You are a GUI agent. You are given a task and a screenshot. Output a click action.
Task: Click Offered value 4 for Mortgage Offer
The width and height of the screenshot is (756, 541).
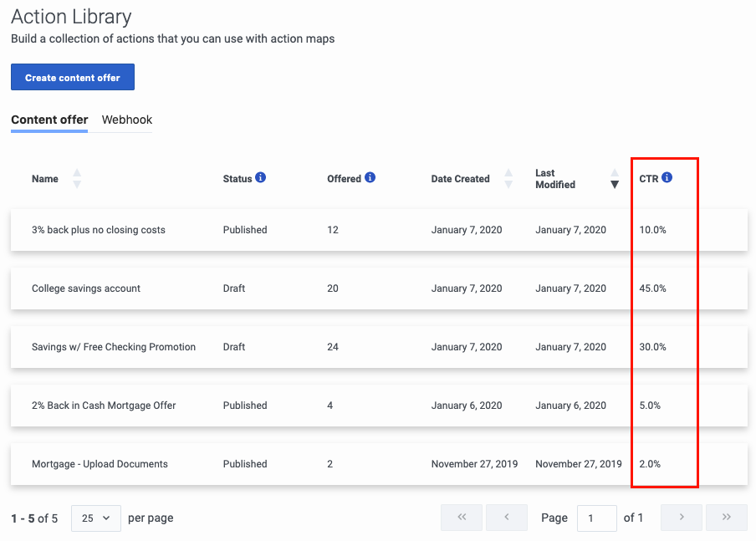click(329, 406)
